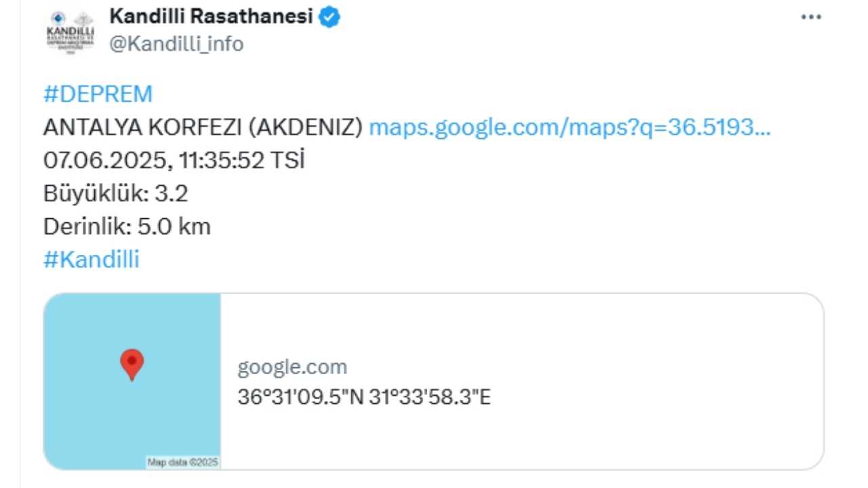Open the three-dot more options menu
This screenshot has height=488, width=868.
tap(811, 18)
